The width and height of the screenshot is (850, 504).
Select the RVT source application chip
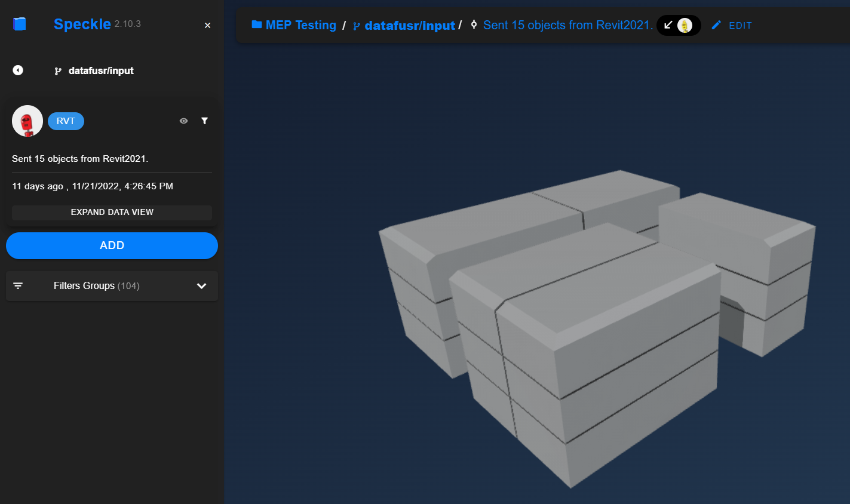click(x=66, y=121)
